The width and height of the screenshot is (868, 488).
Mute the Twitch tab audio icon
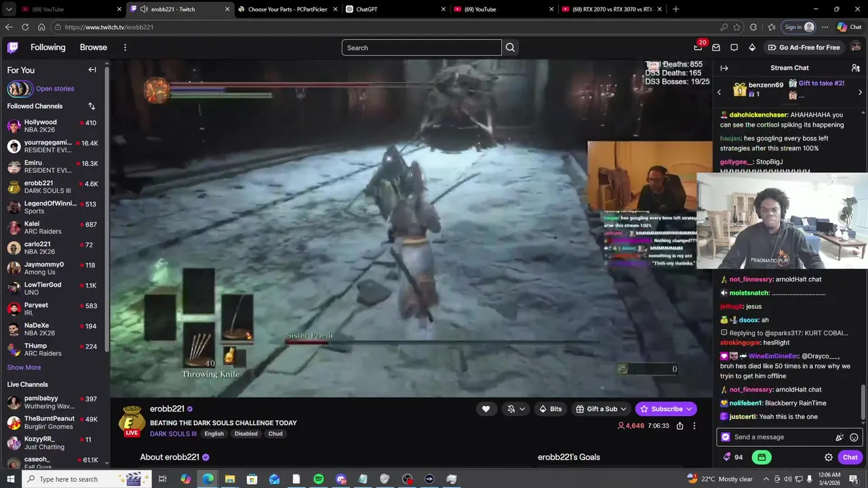[144, 9]
